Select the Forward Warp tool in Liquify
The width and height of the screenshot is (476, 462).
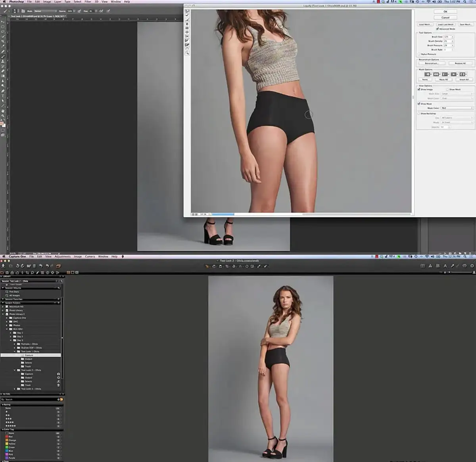point(187,12)
